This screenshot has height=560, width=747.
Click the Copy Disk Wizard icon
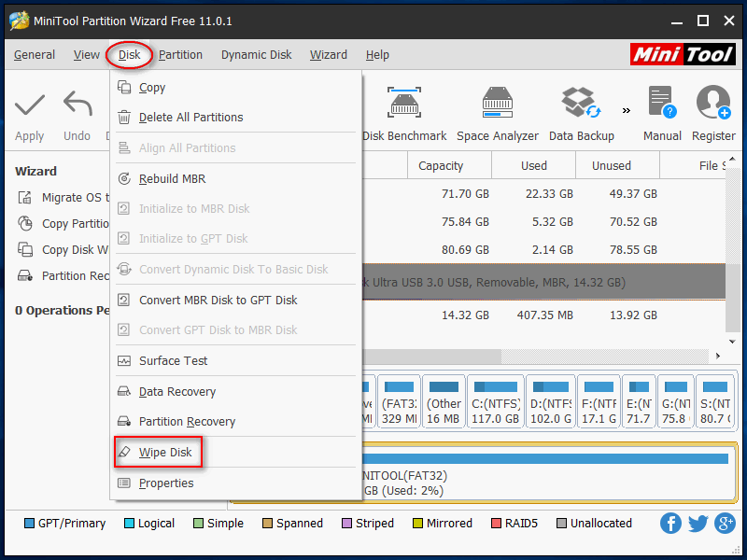(x=25, y=249)
